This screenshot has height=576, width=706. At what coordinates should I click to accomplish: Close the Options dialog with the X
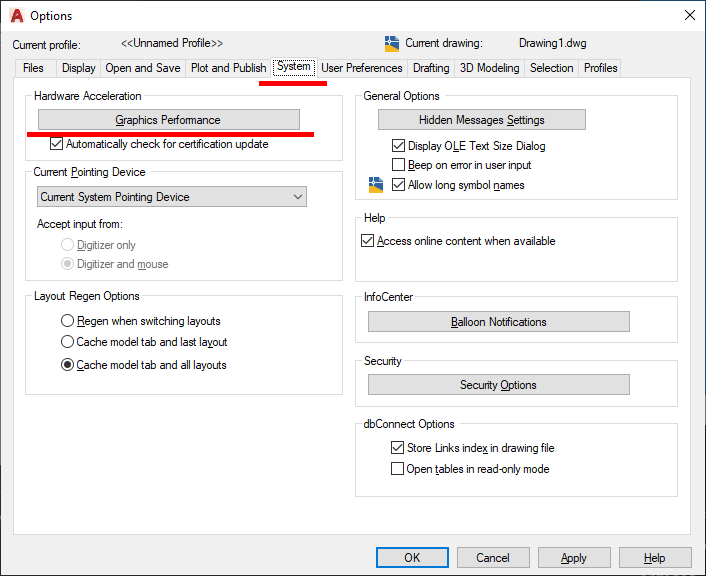[689, 16]
